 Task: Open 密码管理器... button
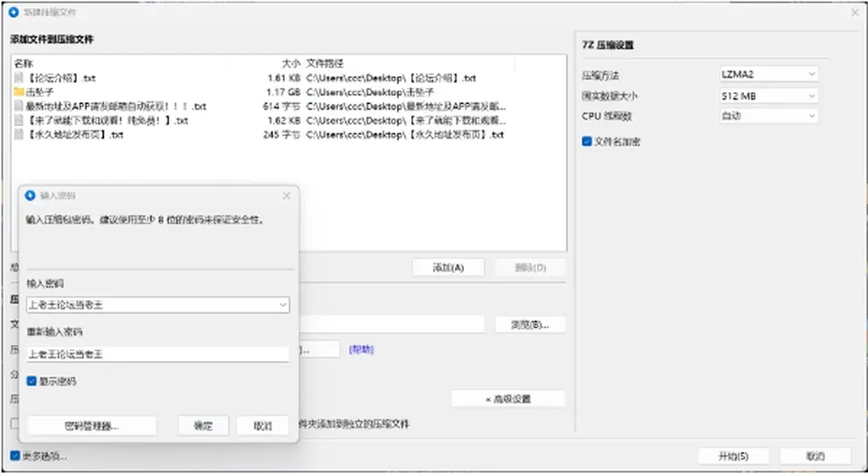coord(92,425)
